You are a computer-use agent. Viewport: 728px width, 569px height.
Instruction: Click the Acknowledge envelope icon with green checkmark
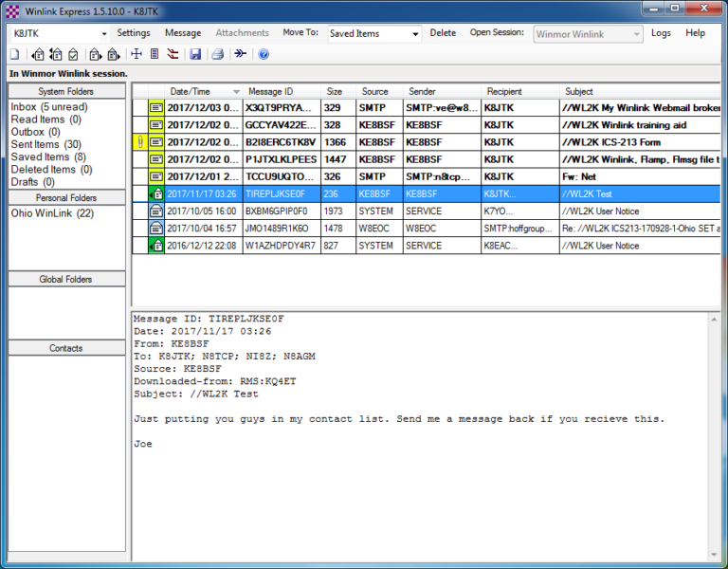point(73,54)
